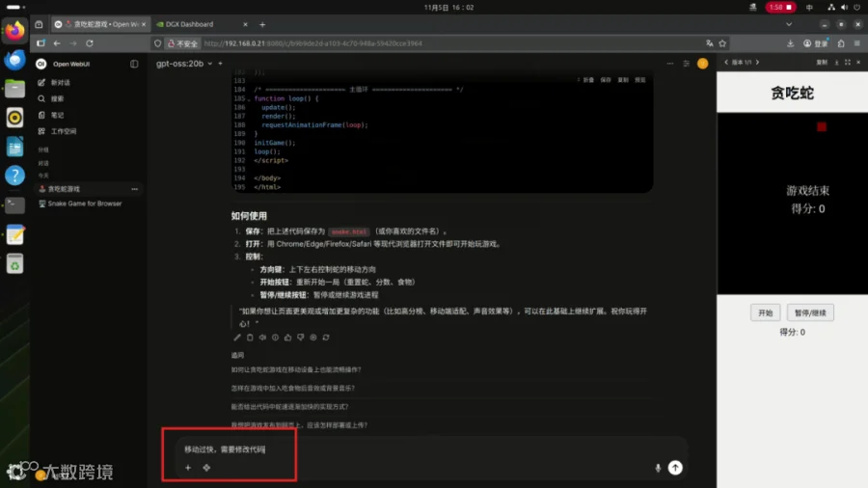The height and width of the screenshot is (488, 868).
Task: Open the Firefox downloads panel
Action: pos(791,43)
